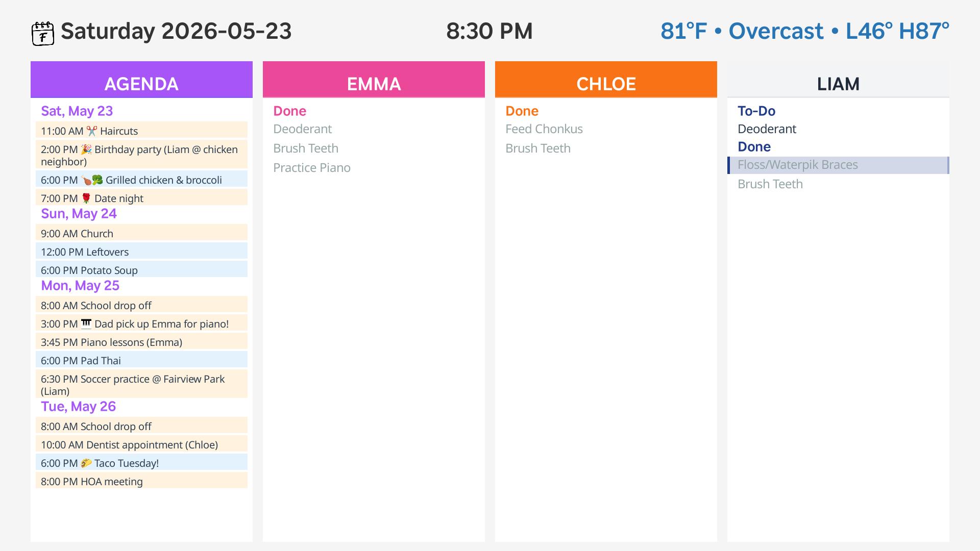Click the scissors icon on the Haircuts event
The width and height of the screenshot is (980, 551).
tap(91, 131)
